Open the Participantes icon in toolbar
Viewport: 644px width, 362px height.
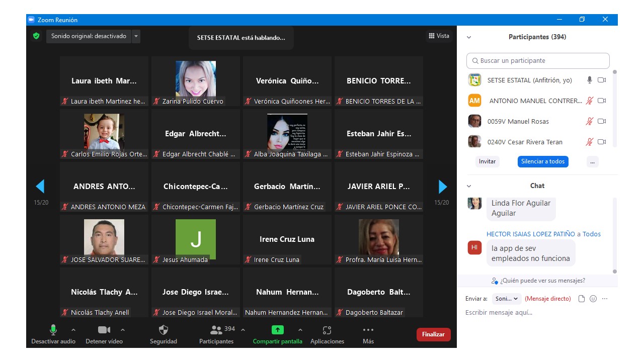(x=217, y=330)
